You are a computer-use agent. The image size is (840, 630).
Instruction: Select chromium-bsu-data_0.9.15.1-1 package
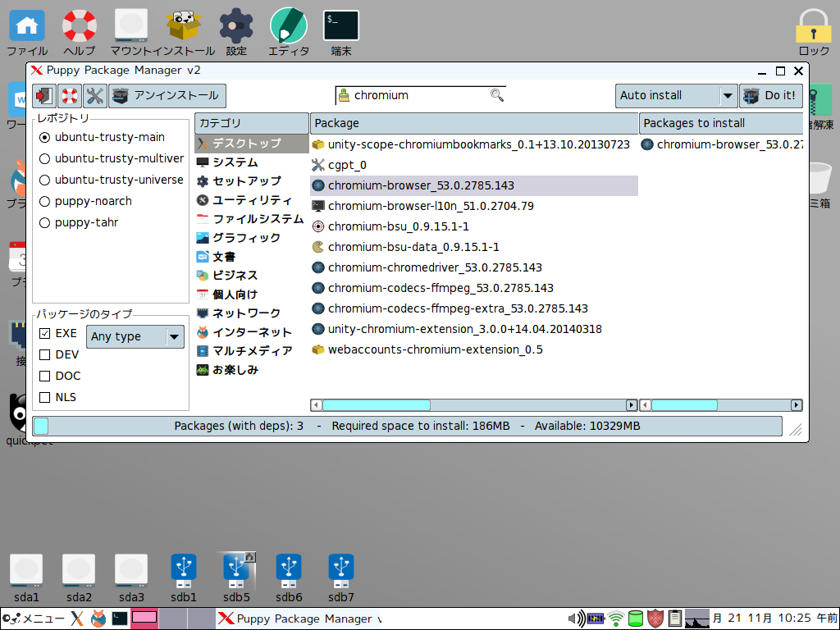(474, 247)
